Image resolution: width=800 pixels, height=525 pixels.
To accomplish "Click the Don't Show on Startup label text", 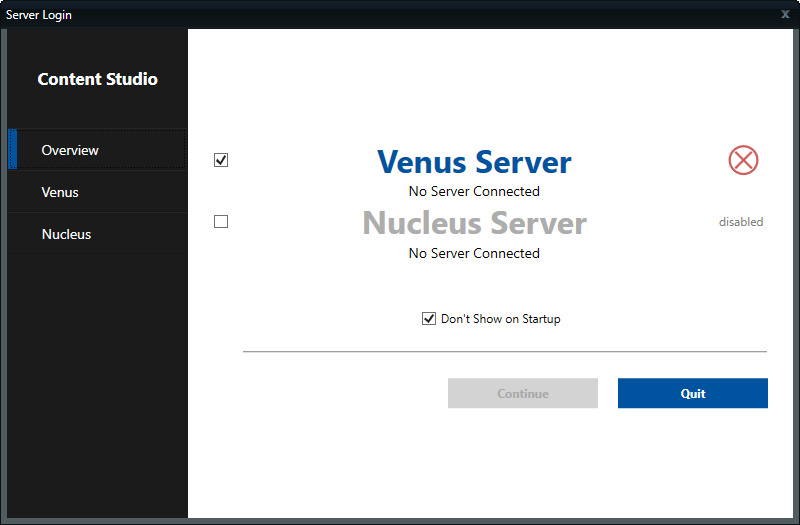I will 500,319.
